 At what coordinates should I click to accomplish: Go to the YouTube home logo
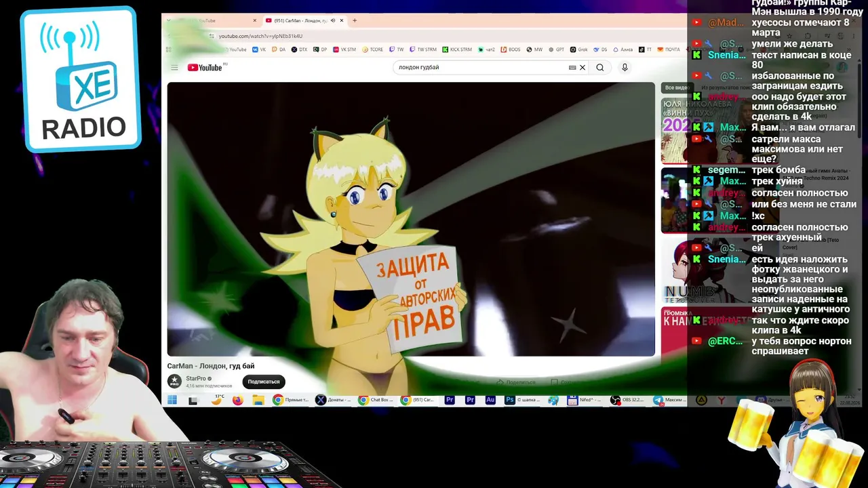(205, 68)
